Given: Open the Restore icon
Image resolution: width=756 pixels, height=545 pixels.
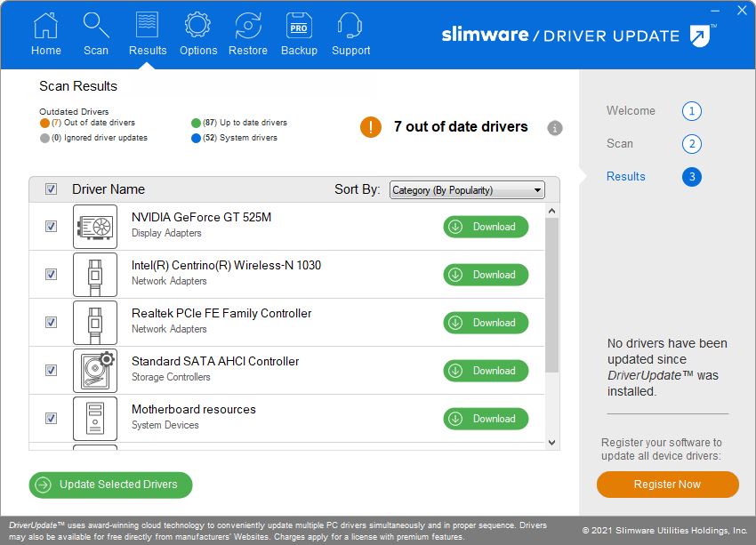Looking at the screenshot, I should coord(248,26).
